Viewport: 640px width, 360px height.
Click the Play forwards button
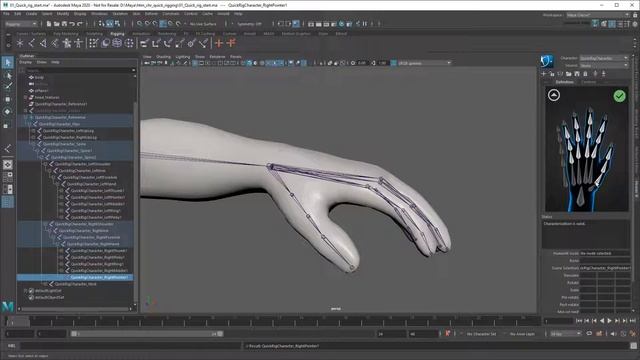[x=609, y=321]
